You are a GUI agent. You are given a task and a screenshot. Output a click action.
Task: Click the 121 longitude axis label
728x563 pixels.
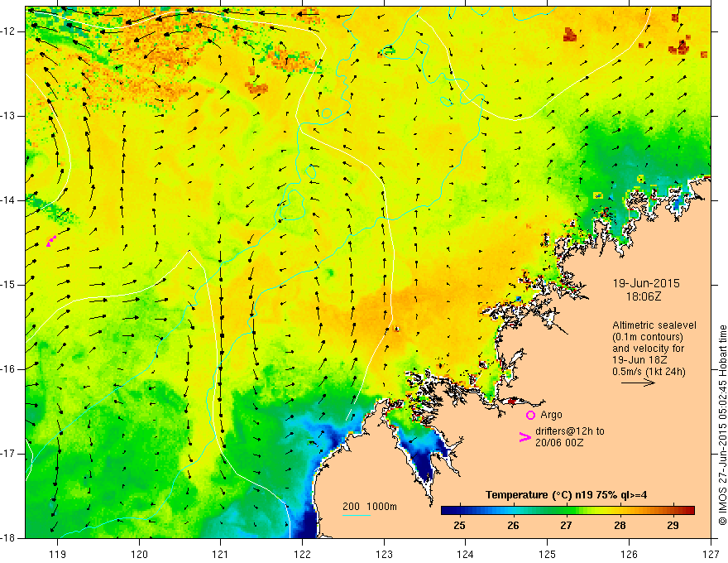point(221,554)
